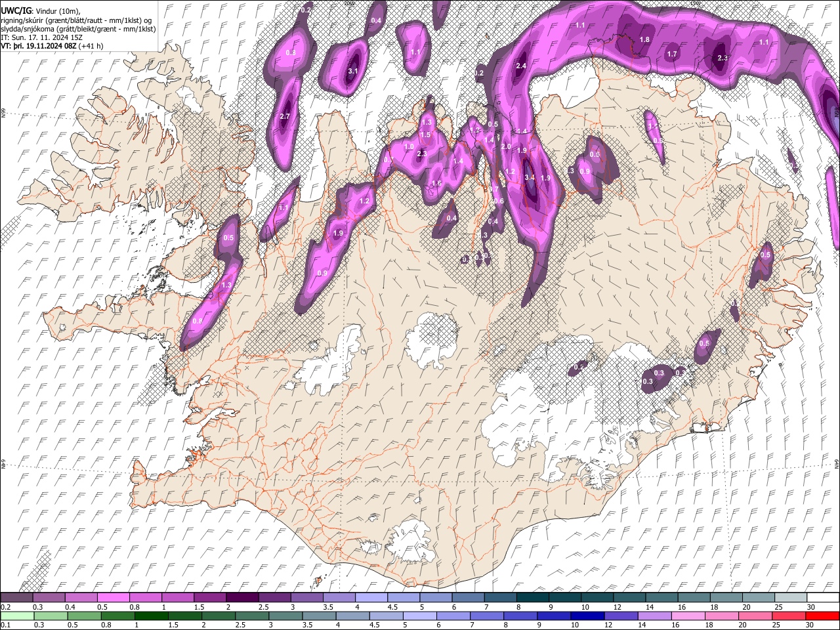Click the 2.0 precipitation value on the map
This screenshot has height=630, width=840.
click(506, 146)
